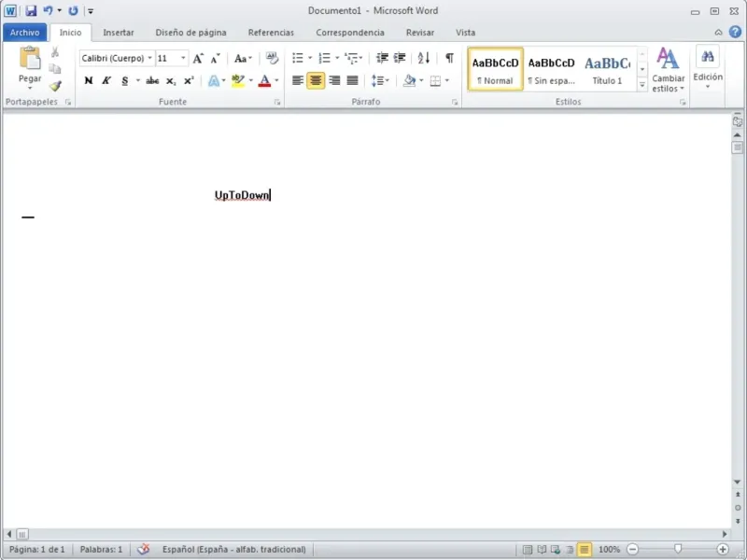Viewport: 747px width, 560px height.
Task: Justify the paragraph text
Action: pos(353,80)
